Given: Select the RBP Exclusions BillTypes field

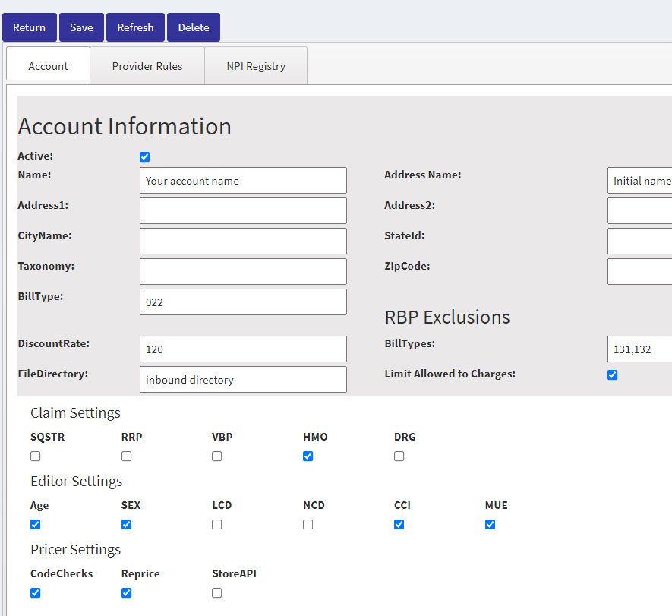Looking at the screenshot, I should [639, 349].
